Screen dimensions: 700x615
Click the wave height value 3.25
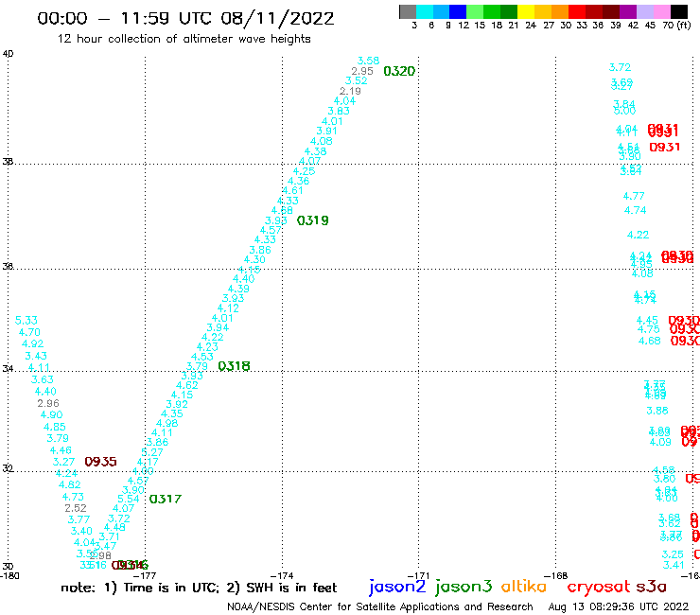673,554
